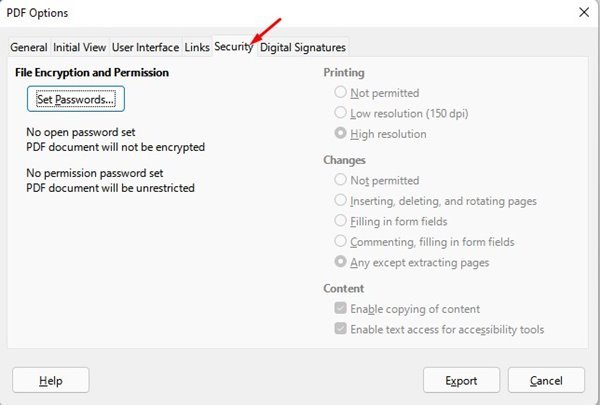Screen dimensions: 600x405
Task: Go to the User Interface tab
Action: click(x=145, y=47)
